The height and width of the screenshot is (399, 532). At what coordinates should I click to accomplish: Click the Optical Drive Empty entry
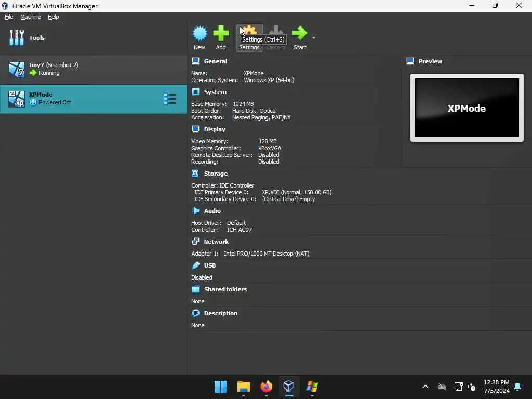point(288,199)
